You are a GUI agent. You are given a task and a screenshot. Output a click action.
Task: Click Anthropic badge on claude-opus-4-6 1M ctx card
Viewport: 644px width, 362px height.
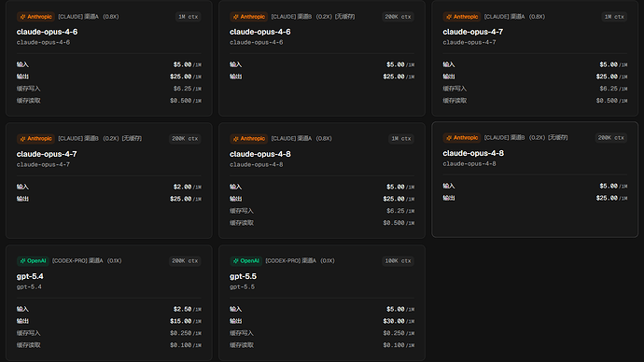35,17
